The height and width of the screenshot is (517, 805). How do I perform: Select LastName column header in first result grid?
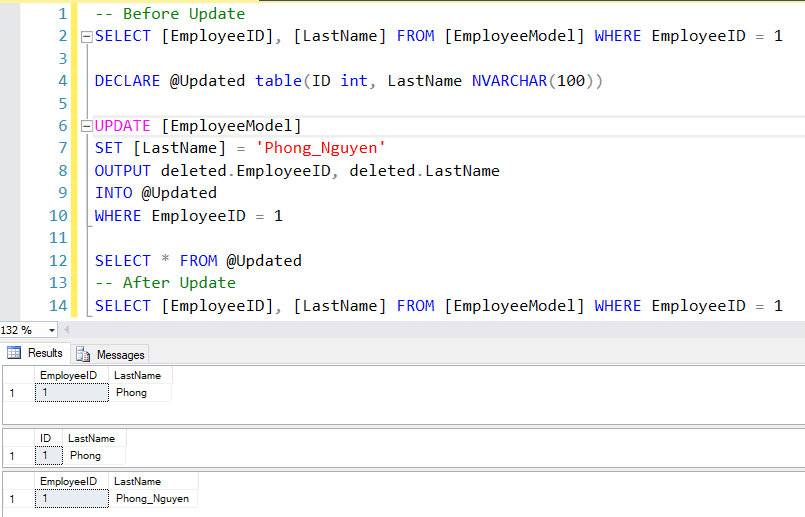[x=140, y=375]
